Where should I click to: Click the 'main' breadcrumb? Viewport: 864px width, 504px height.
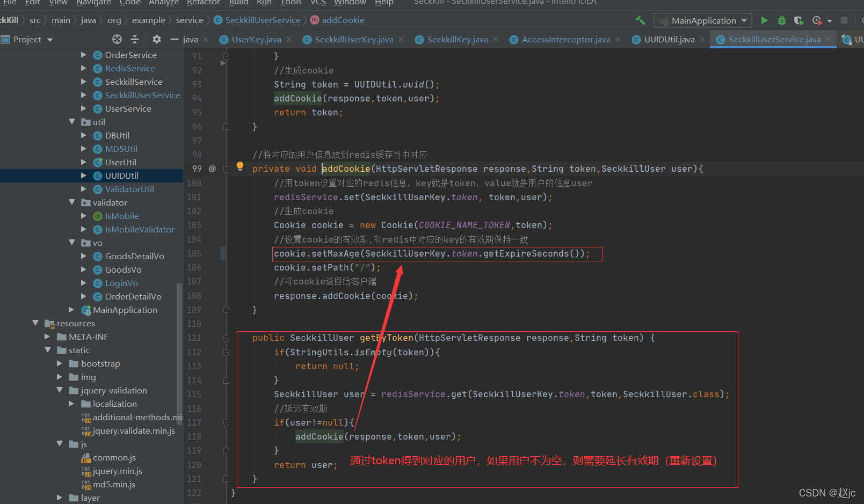61,20
